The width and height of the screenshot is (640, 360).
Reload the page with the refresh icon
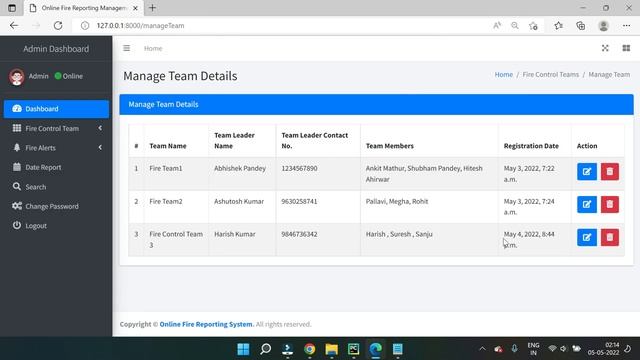click(x=58, y=25)
